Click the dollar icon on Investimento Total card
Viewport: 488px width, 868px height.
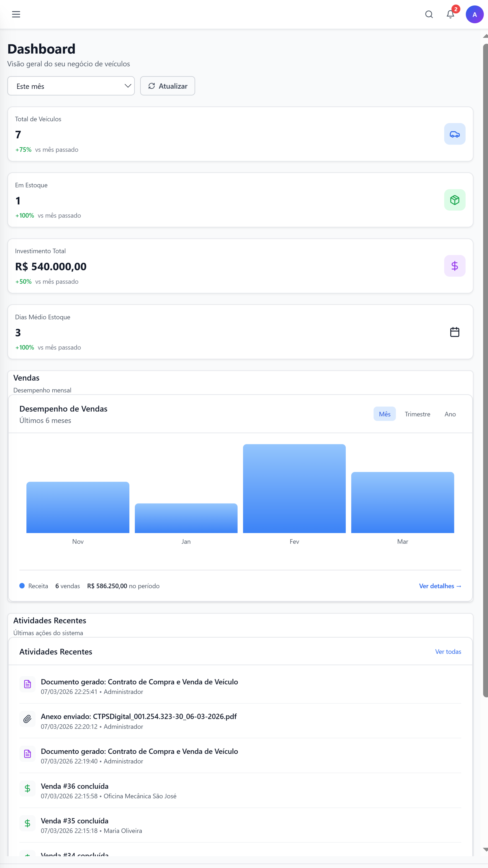tap(455, 266)
